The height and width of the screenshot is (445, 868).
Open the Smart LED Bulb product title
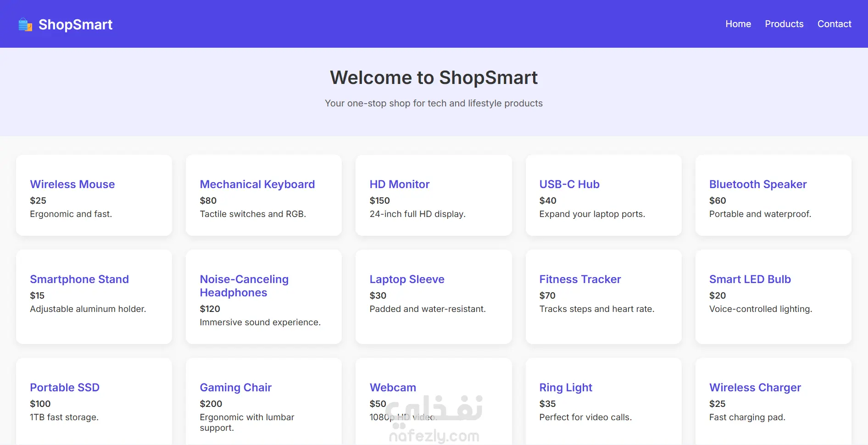click(x=750, y=279)
